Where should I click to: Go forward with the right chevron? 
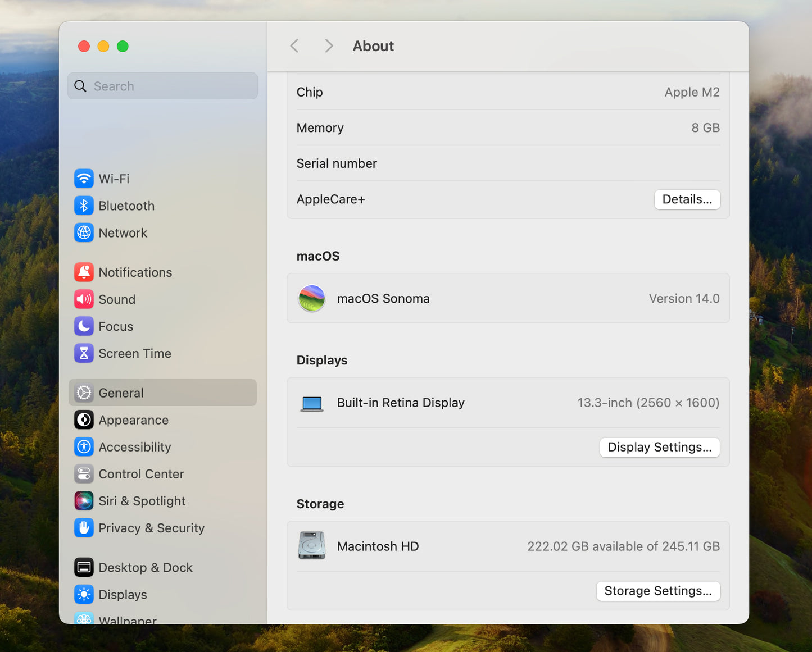329,46
